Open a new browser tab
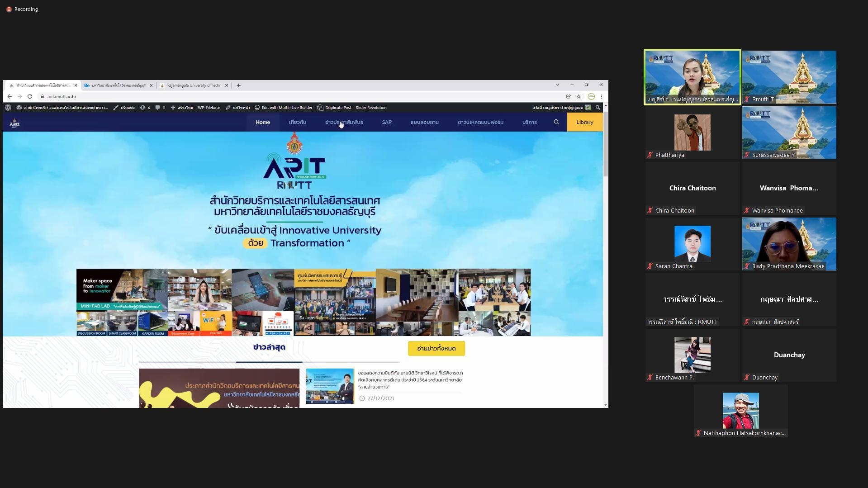 (238, 85)
